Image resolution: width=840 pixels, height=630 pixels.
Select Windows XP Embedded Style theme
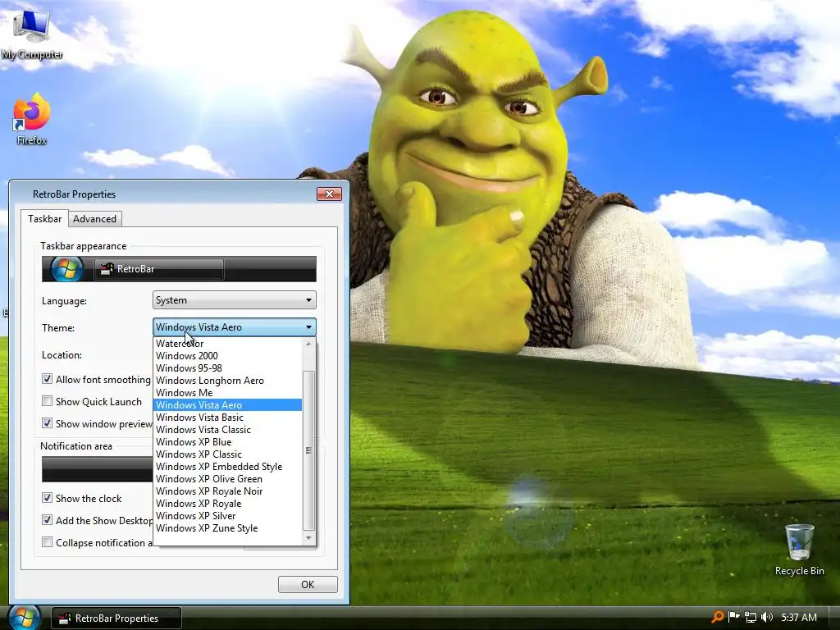click(228, 467)
